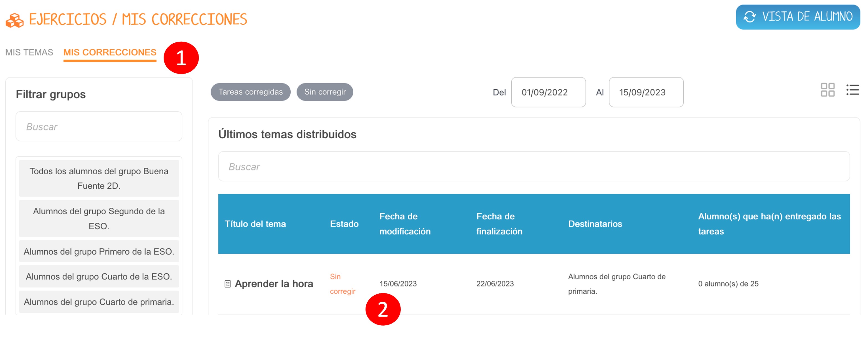Viewport: 868px width, 337px height.
Task: Filter by Segundo de la ESO group
Action: 99,218
